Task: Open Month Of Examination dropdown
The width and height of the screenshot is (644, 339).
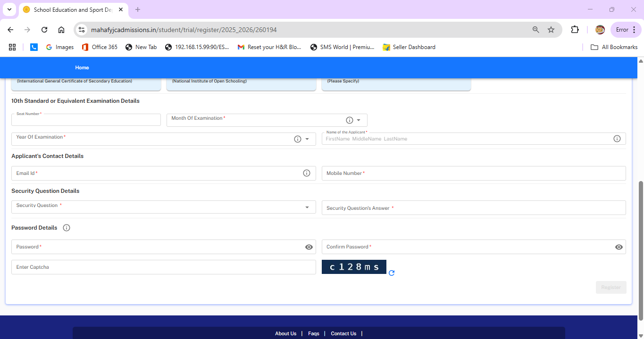Action: point(359,120)
